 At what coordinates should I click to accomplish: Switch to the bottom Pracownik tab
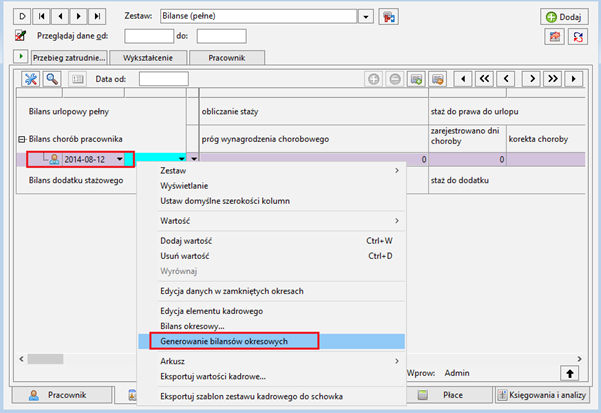[62, 395]
